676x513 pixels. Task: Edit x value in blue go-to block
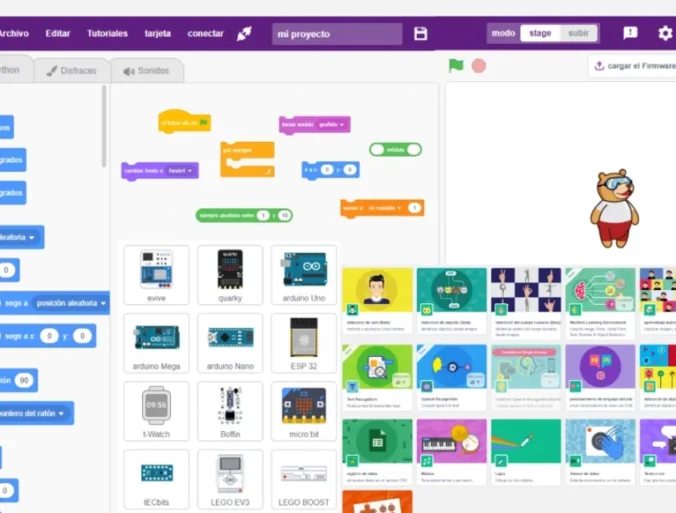tap(327, 169)
